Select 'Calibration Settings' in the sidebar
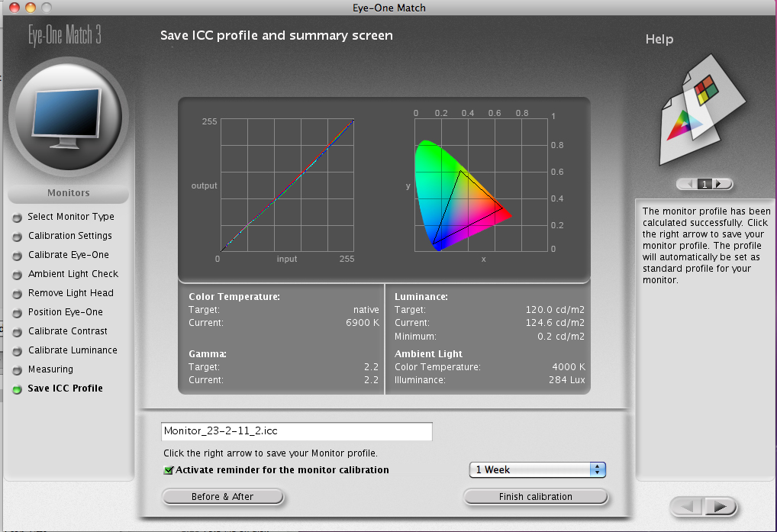Viewport: 777px width, 532px height. pos(69,235)
